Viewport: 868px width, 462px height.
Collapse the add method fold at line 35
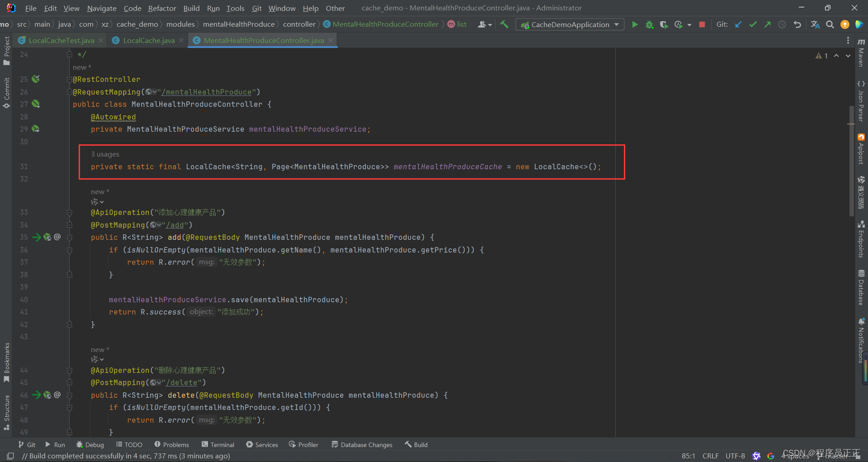(x=70, y=237)
